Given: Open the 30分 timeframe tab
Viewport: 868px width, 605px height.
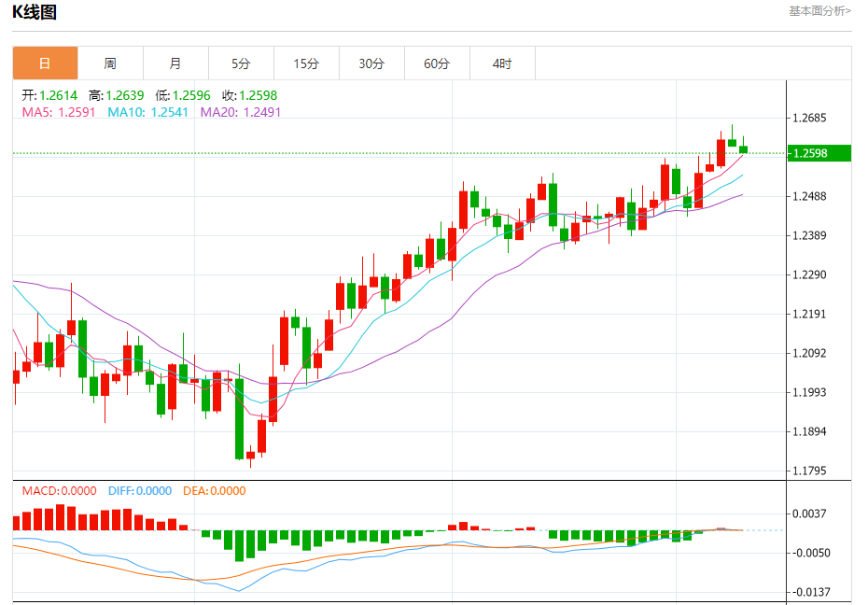Looking at the screenshot, I should click(x=372, y=63).
